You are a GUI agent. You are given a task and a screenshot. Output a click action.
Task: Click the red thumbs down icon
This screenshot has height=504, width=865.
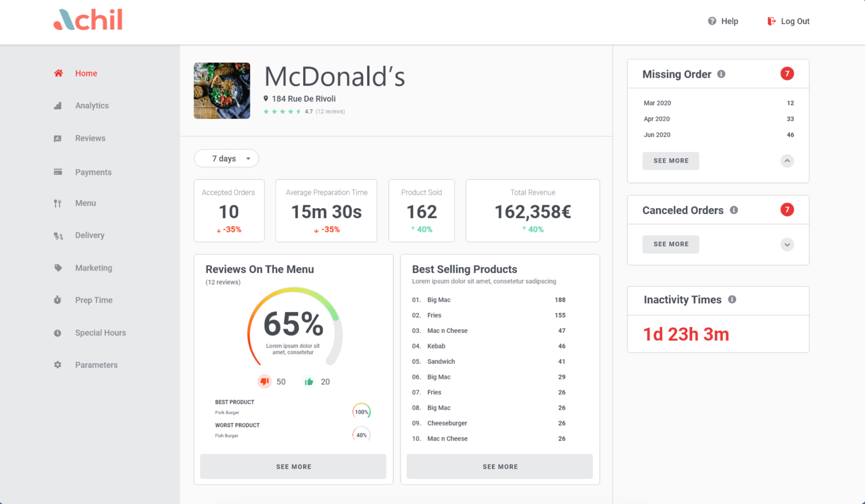(264, 382)
